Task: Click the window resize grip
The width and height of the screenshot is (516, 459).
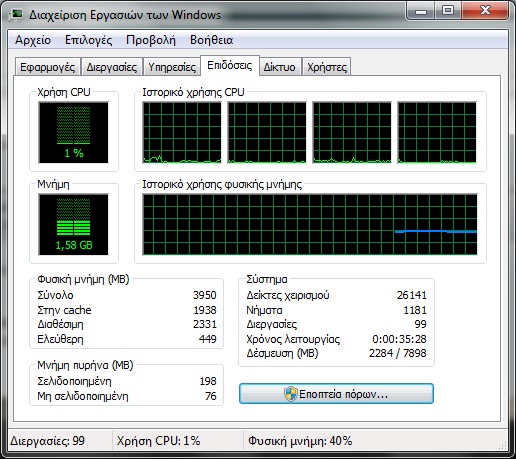Action: click(503, 445)
